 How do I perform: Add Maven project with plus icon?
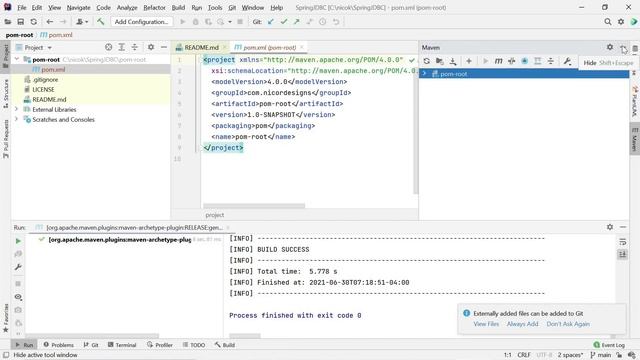click(469, 61)
